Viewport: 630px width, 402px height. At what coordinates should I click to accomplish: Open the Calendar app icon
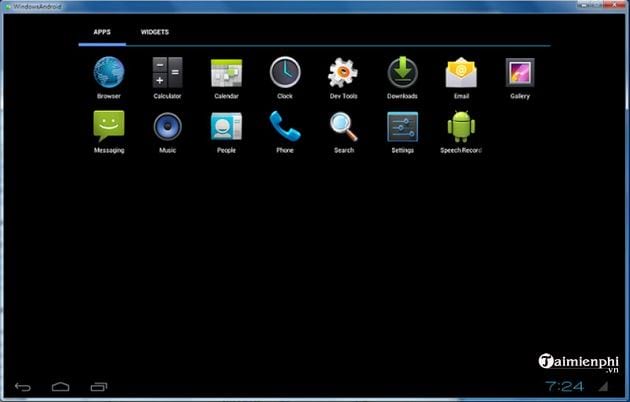click(226, 73)
